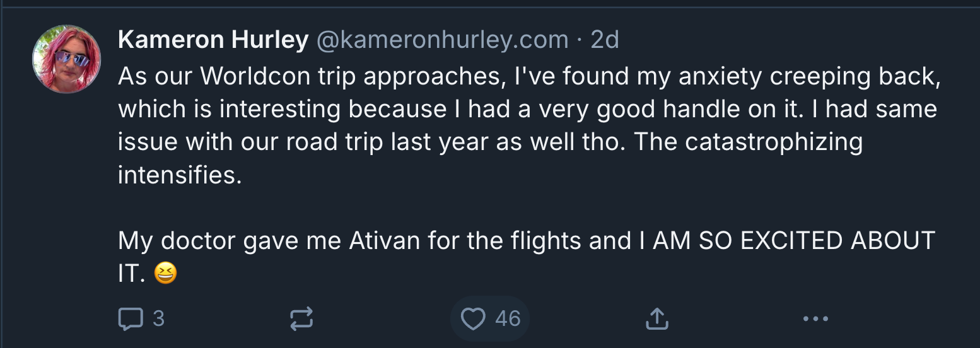
Task: Click the @kameronhurley.com handle
Action: click(x=441, y=40)
